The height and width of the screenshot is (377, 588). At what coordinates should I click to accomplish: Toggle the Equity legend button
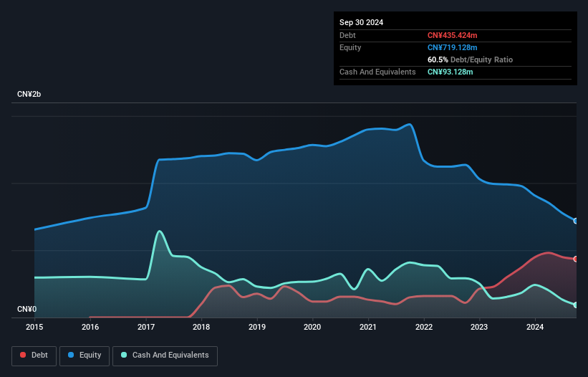click(85, 355)
